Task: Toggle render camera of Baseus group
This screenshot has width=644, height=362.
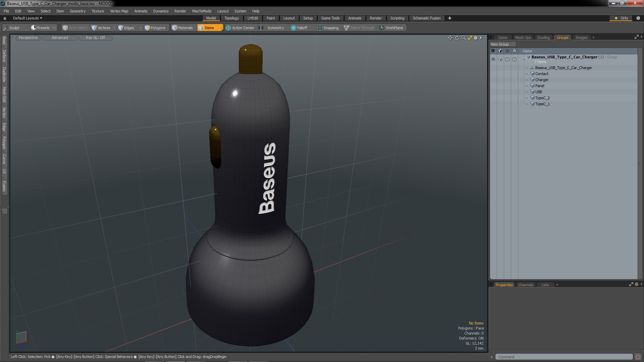Action: click(500, 59)
